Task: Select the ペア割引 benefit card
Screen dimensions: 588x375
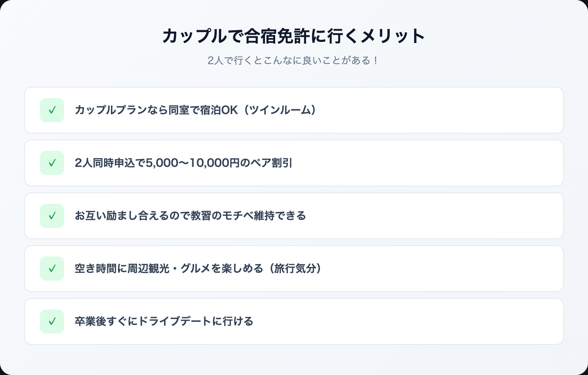Action: point(415,163)
